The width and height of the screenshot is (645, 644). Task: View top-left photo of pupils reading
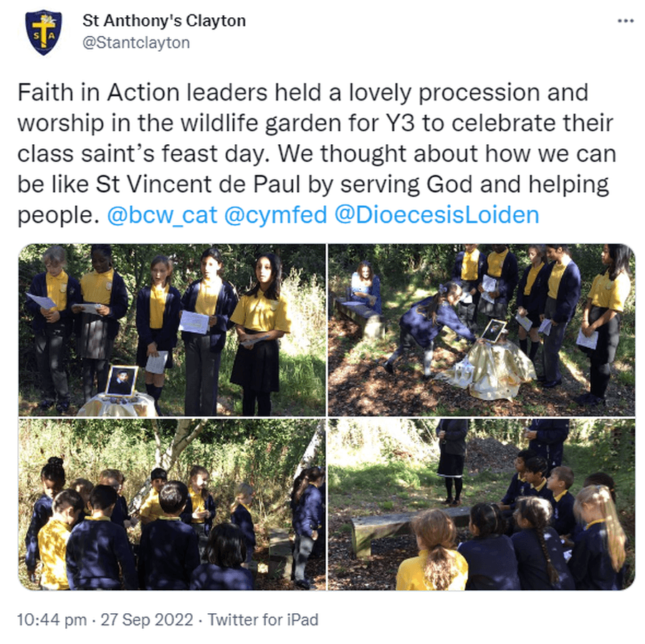click(172, 330)
